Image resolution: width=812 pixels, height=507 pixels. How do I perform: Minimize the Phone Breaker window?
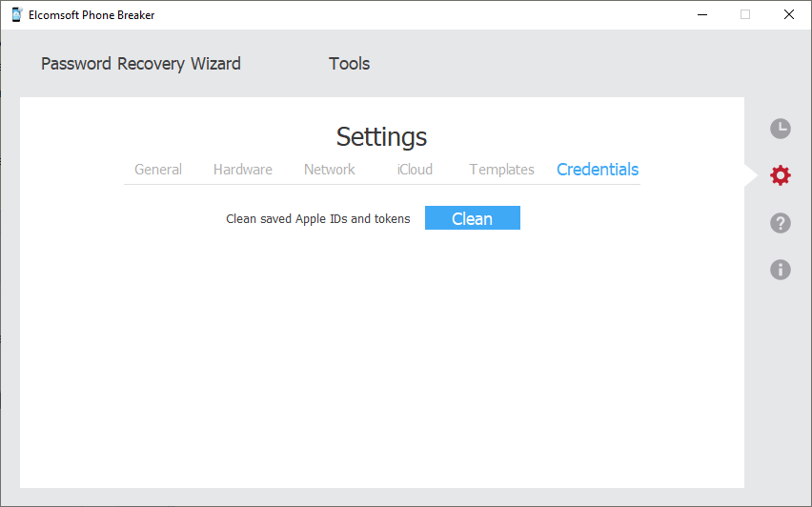point(701,14)
